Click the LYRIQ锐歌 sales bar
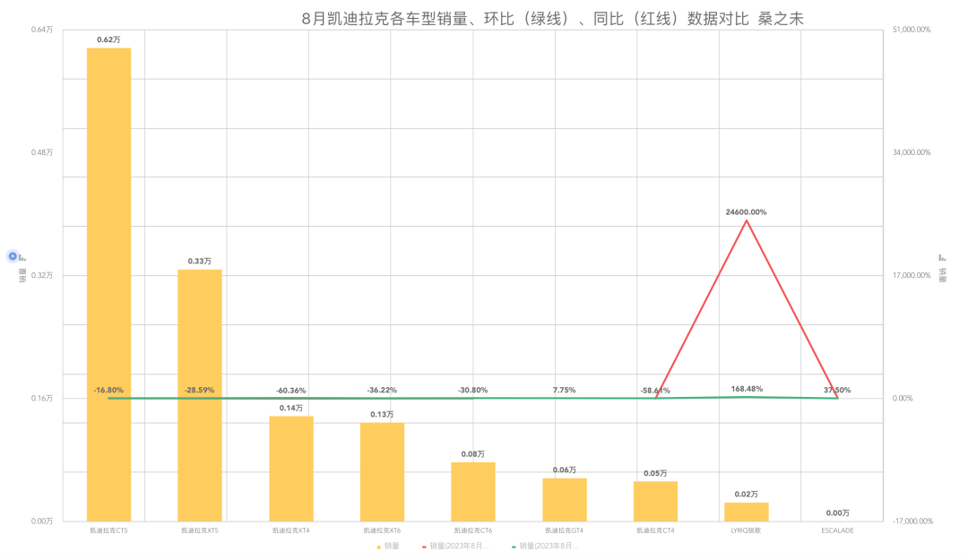 point(747,512)
